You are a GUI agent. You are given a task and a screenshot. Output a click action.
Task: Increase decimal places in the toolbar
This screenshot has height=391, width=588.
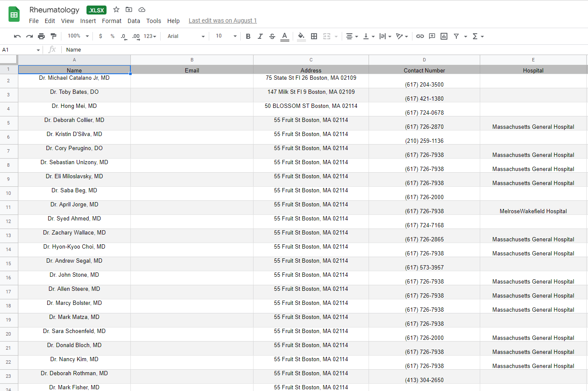tap(136, 36)
